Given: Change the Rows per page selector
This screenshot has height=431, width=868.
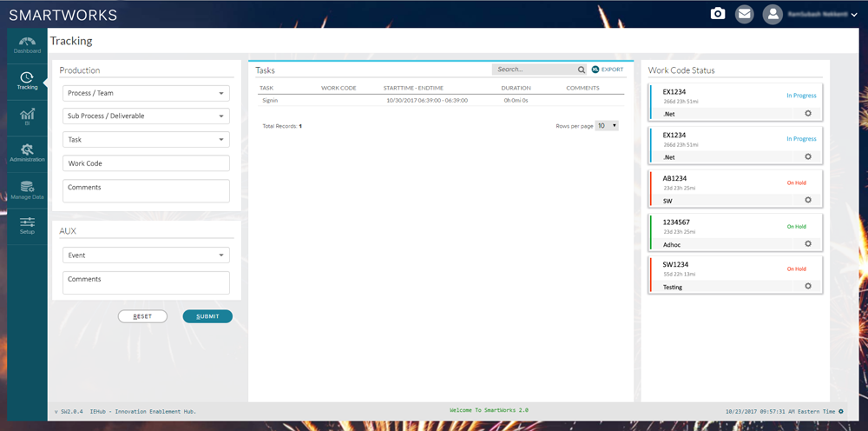Looking at the screenshot, I should pyautogui.click(x=608, y=126).
